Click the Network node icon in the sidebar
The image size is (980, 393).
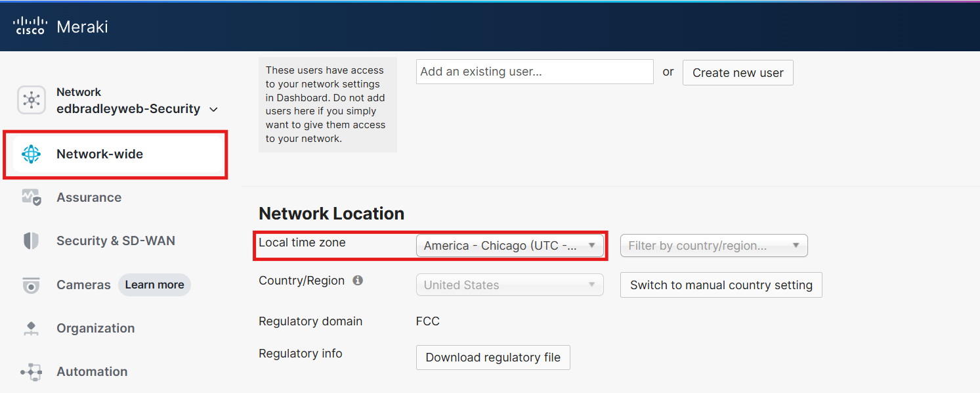pyautogui.click(x=32, y=100)
